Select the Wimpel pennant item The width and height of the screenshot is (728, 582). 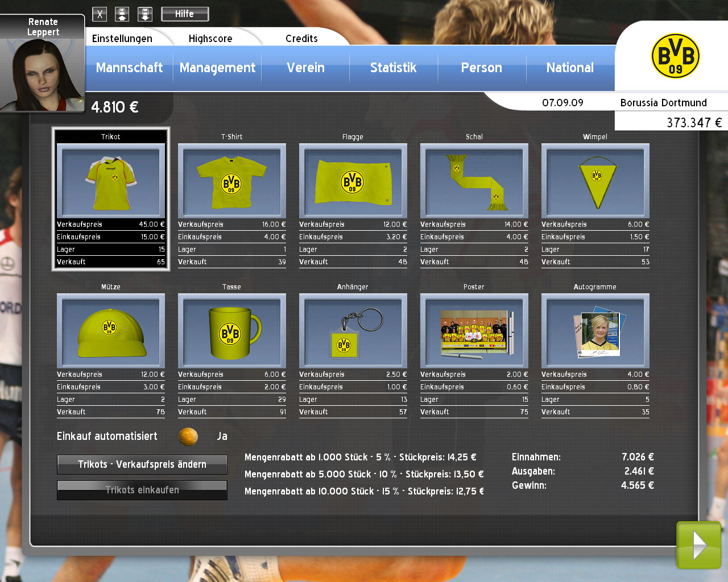coord(595,181)
